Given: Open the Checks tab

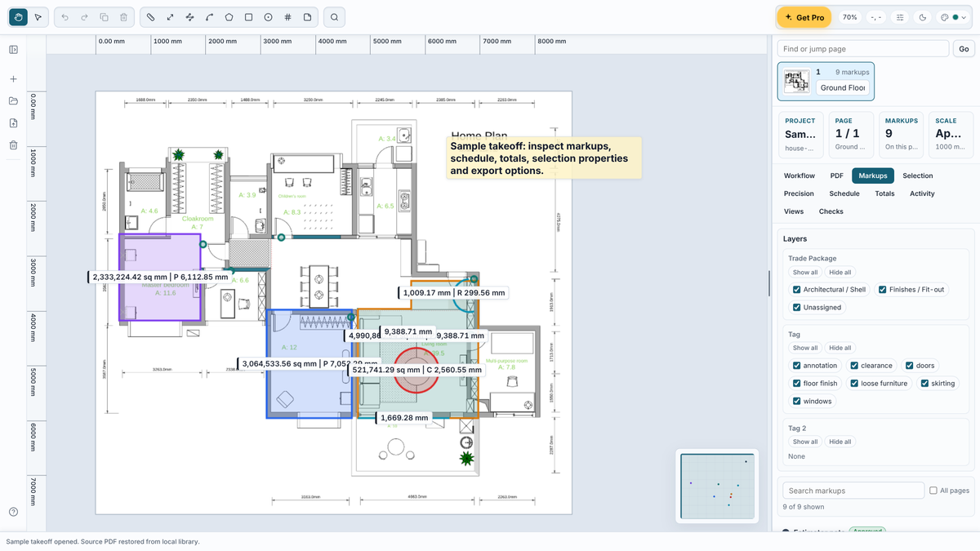Looking at the screenshot, I should pyautogui.click(x=831, y=211).
